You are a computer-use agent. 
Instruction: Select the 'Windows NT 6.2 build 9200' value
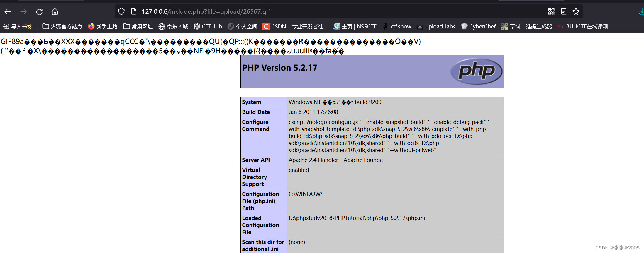pyautogui.click(x=335, y=102)
